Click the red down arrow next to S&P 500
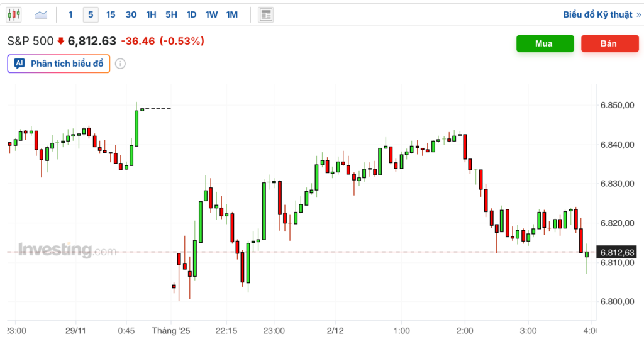This screenshot has height=339, width=644. pyautogui.click(x=60, y=42)
